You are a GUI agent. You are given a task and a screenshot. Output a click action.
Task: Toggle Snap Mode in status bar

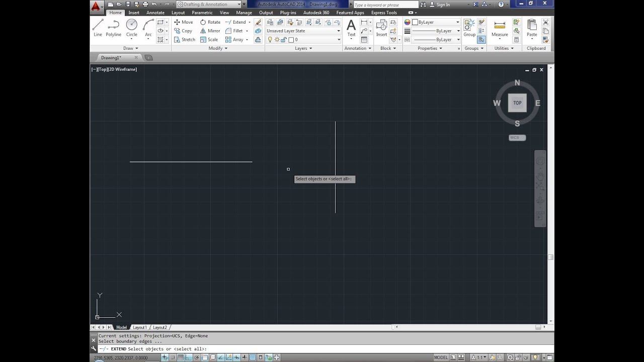pyautogui.click(x=173, y=357)
